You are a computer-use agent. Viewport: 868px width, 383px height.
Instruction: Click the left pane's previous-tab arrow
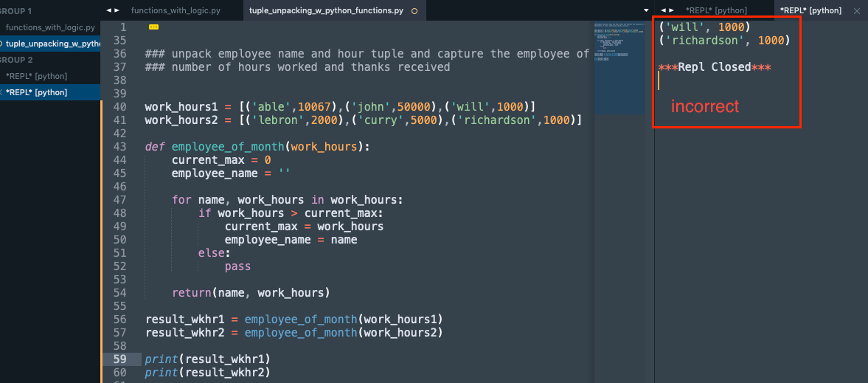(108, 10)
